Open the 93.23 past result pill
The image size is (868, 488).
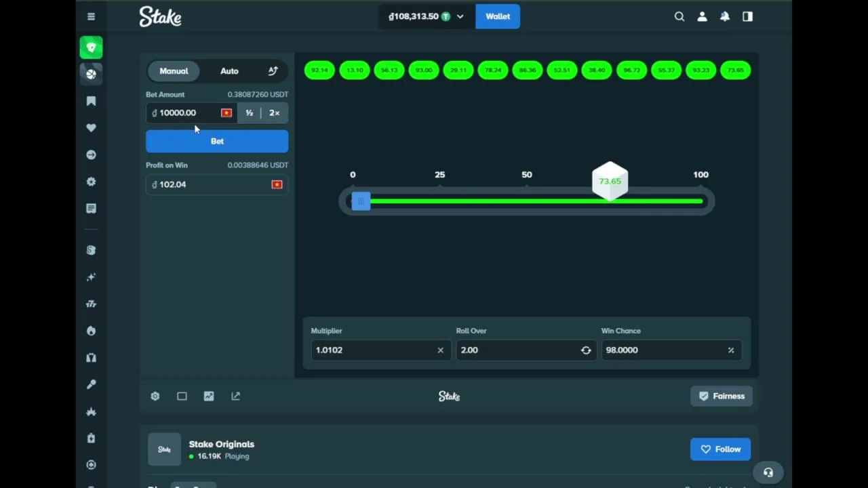701,70
